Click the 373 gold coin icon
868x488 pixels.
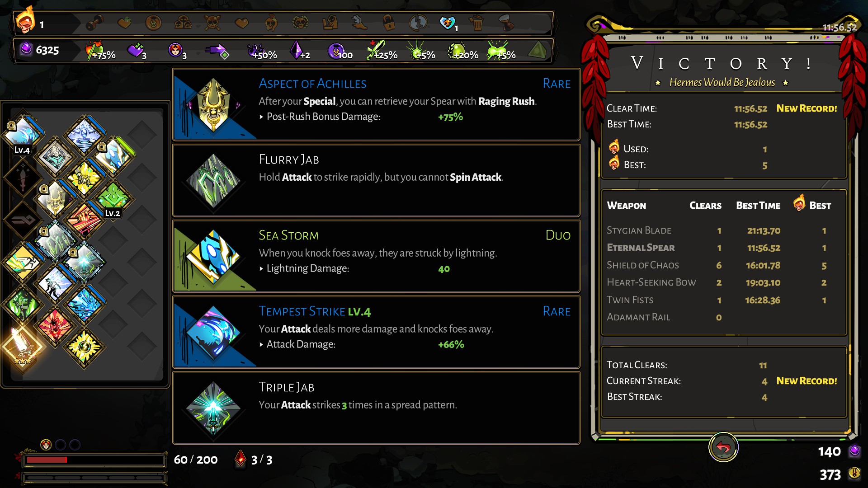(854, 473)
